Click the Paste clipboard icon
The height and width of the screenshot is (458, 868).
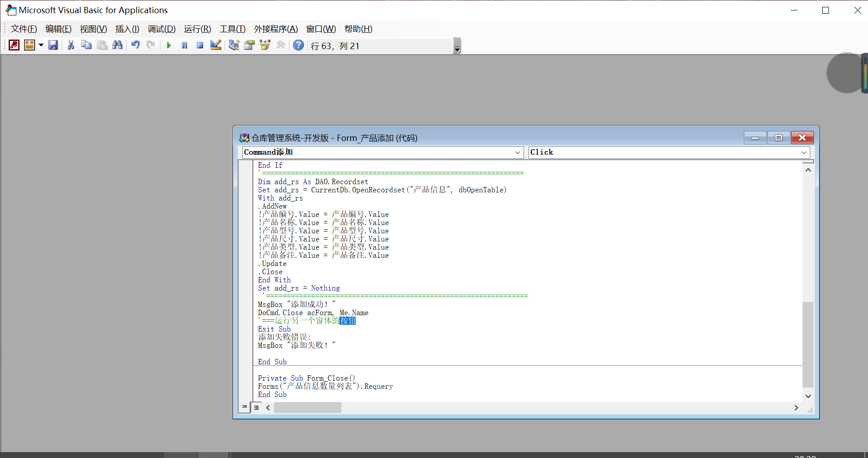(102, 45)
